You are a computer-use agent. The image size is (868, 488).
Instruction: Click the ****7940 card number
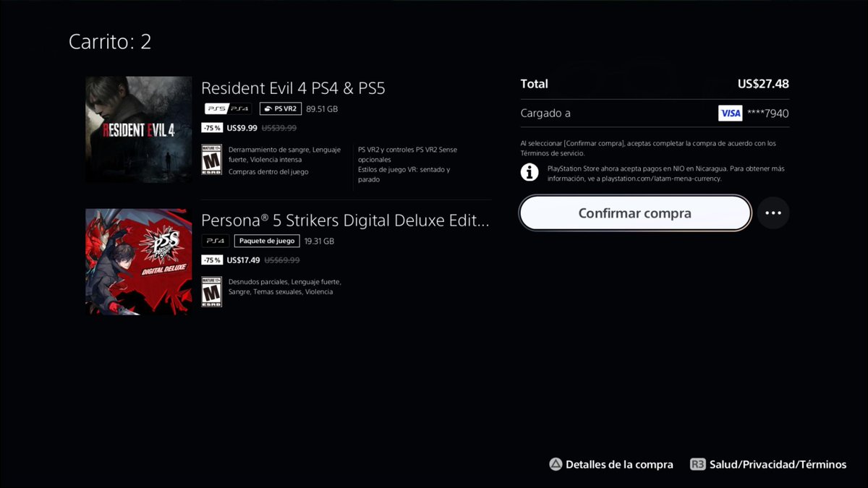coord(767,114)
